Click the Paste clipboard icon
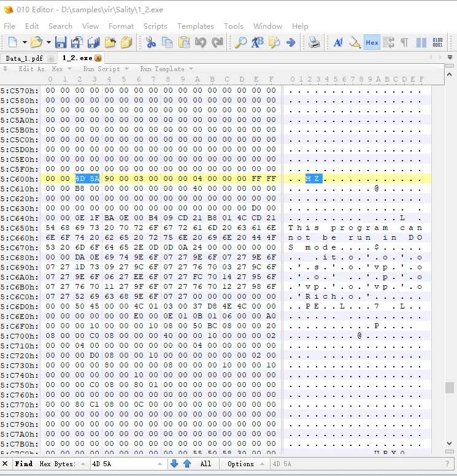457x476 pixels. [183, 42]
